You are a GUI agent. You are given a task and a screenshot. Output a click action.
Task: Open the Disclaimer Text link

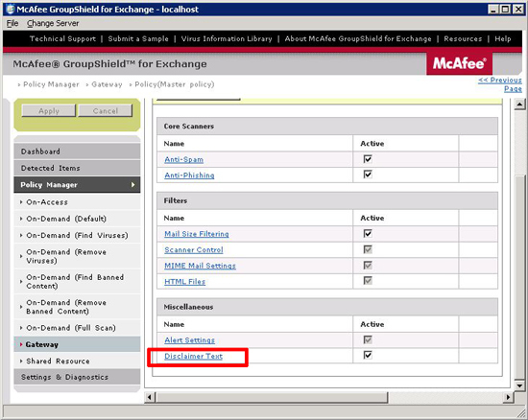pos(193,356)
